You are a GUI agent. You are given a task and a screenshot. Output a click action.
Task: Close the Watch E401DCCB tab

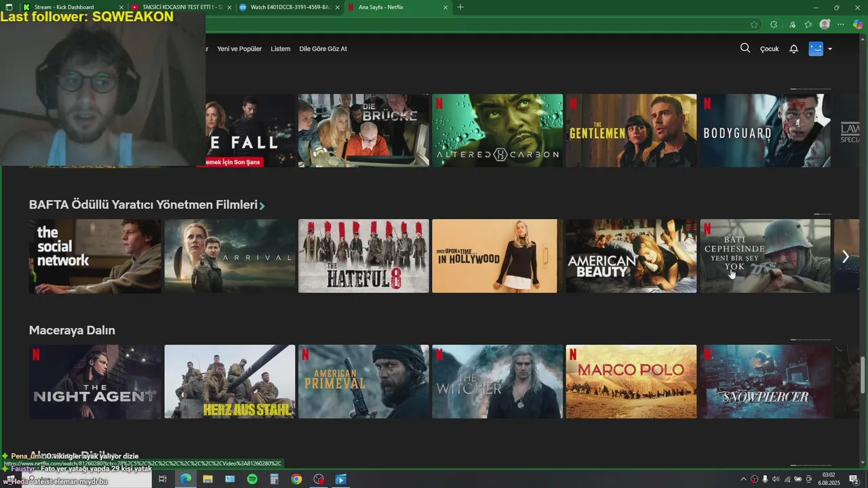[x=337, y=7]
